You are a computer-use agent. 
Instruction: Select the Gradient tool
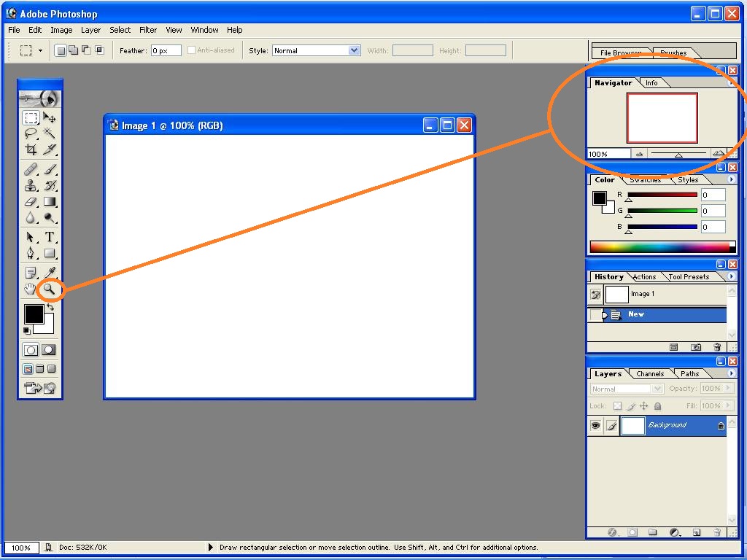[50, 201]
